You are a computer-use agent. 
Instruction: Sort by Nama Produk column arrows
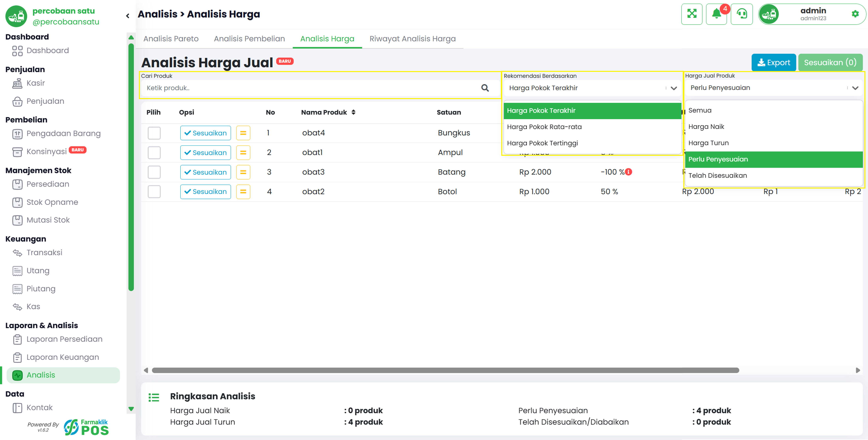coord(354,112)
